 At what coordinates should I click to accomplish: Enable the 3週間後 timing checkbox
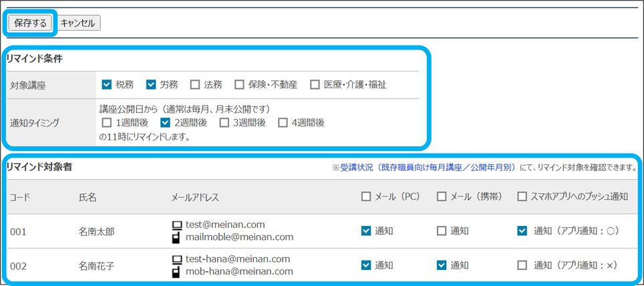(x=224, y=122)
